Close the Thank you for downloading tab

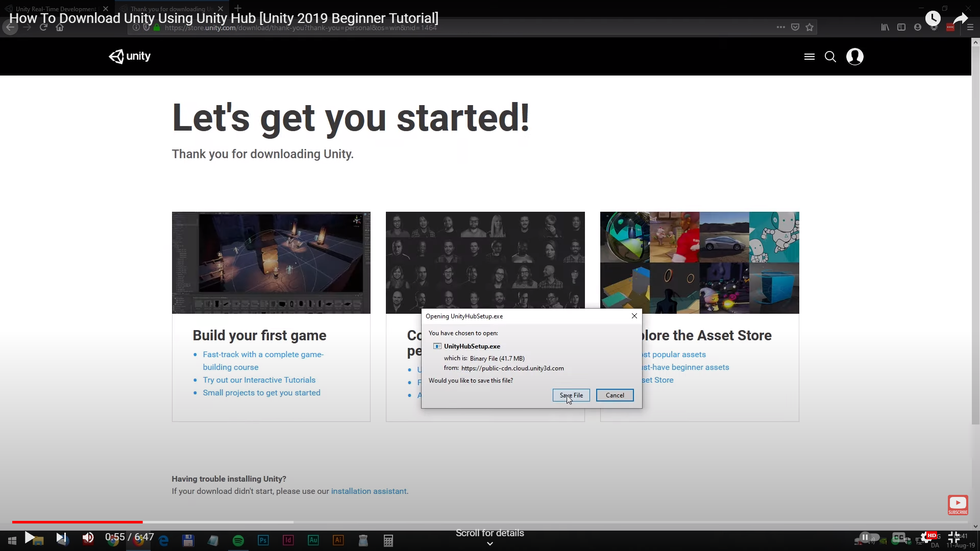220,9
